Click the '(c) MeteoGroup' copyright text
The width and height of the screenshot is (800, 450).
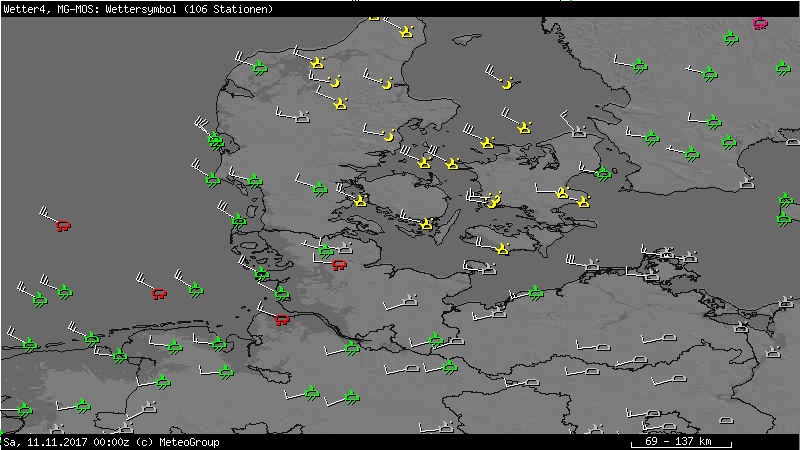pos(178,442)
